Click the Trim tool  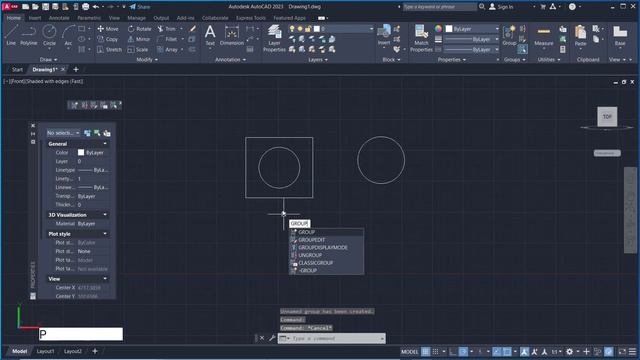pos(167,29)
